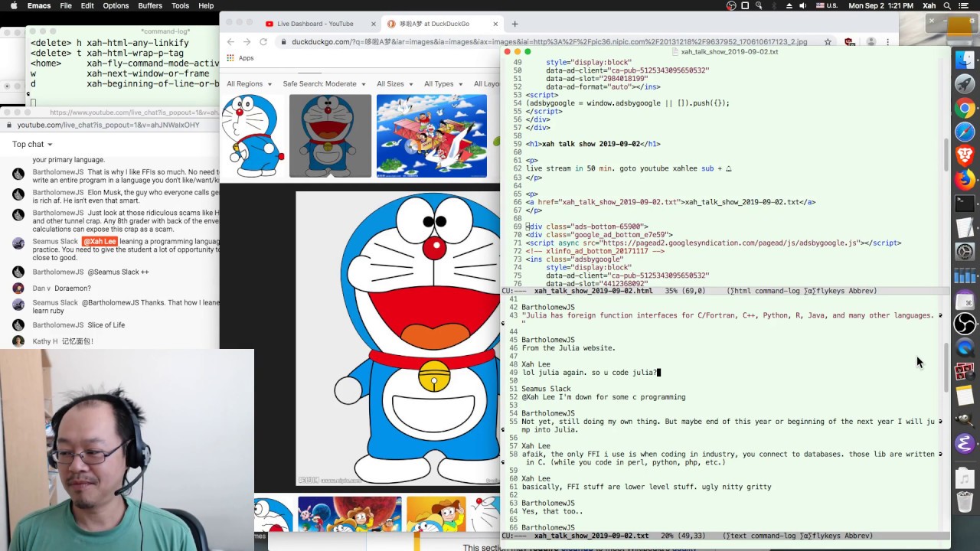This screenshot has width=980, height=551.
Task: Switch to Live Dashboard - YouTube tab
Action: click(315, 24)
